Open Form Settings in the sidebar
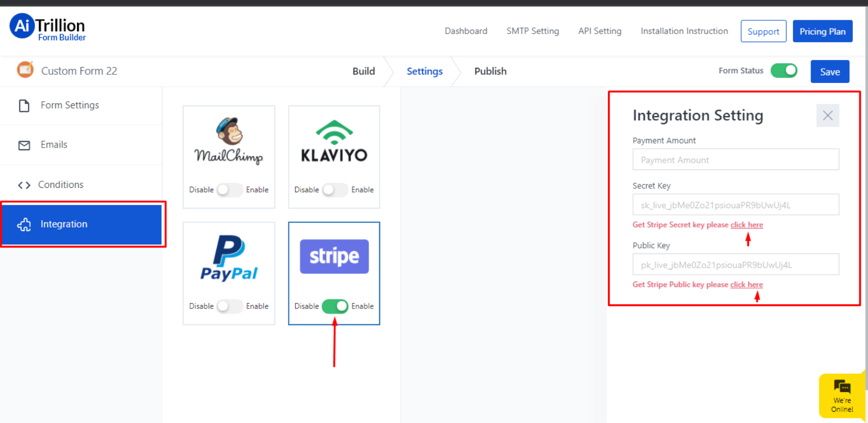Image resolution: width=868 pixels, height=423 pixels. (x=81, y=105)
